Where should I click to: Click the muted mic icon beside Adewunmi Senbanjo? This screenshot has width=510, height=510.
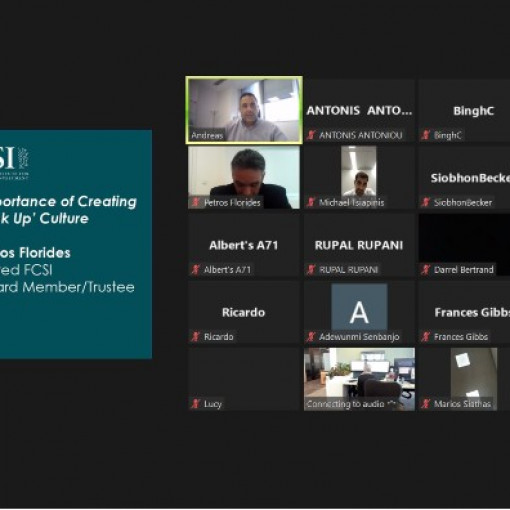(311, 337)
